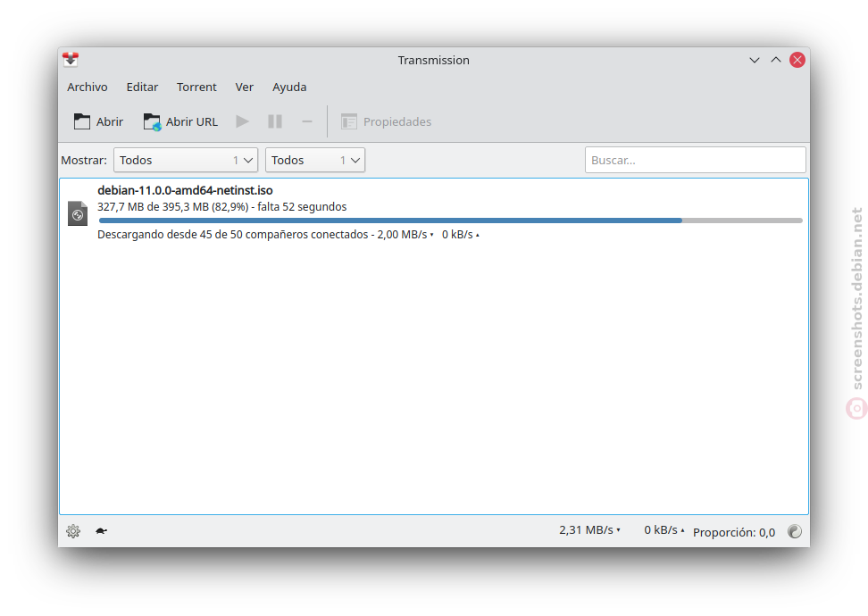Click the Proporción: 0,0 status text

tap(734, 532)
